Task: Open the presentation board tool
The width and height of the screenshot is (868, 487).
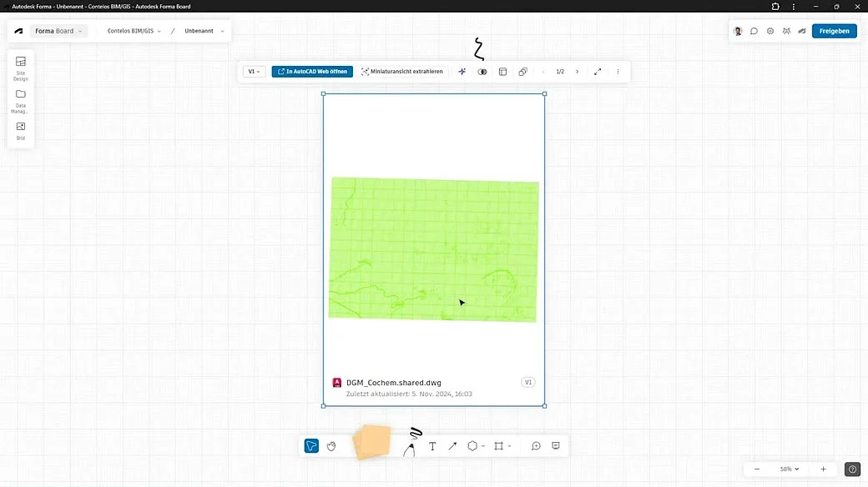Action: 556,446
